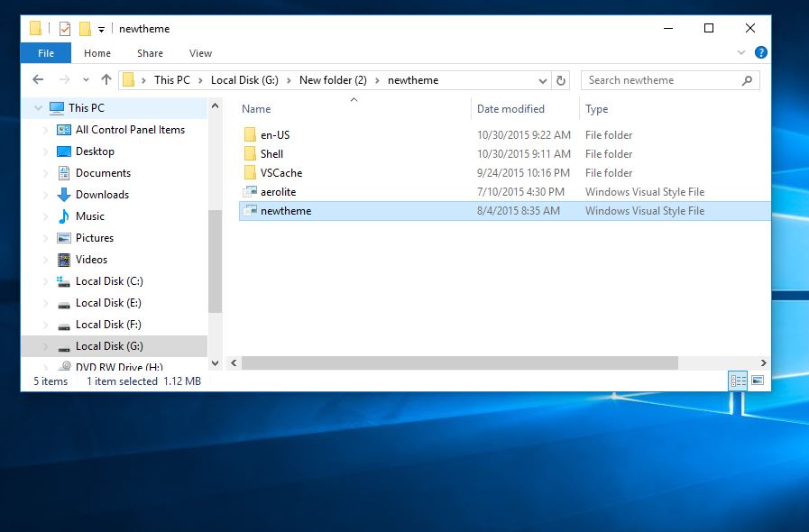
Task: Click New folder (2) breadcrumb
Action: [x=333, y=80]
